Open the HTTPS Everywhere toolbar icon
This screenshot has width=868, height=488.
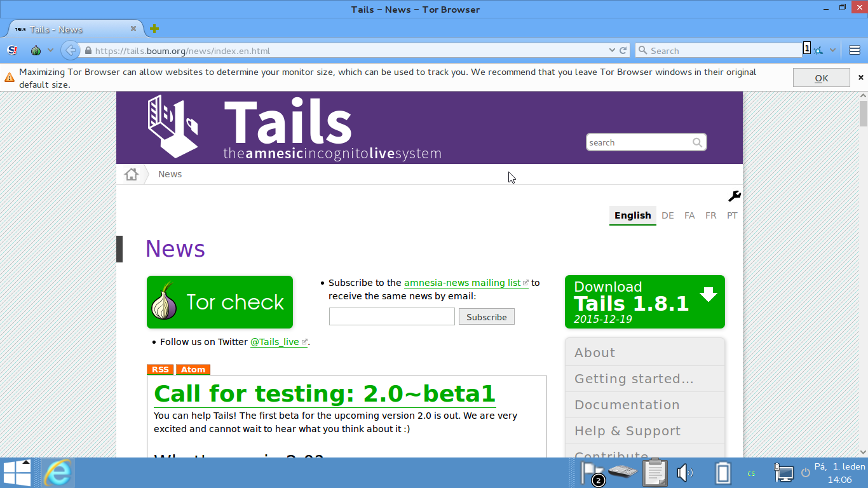point(817,50)
